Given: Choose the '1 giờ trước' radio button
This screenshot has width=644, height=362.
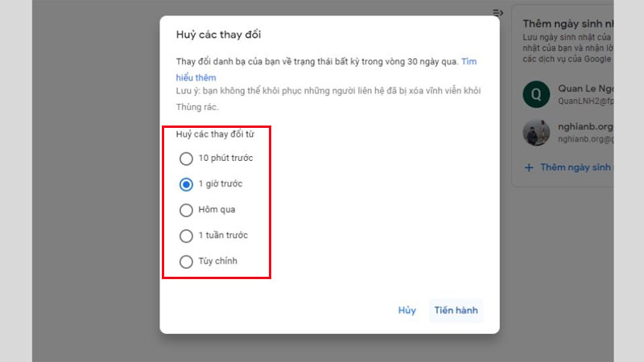Looking at the screenshot, I should (x=186, y=184).
